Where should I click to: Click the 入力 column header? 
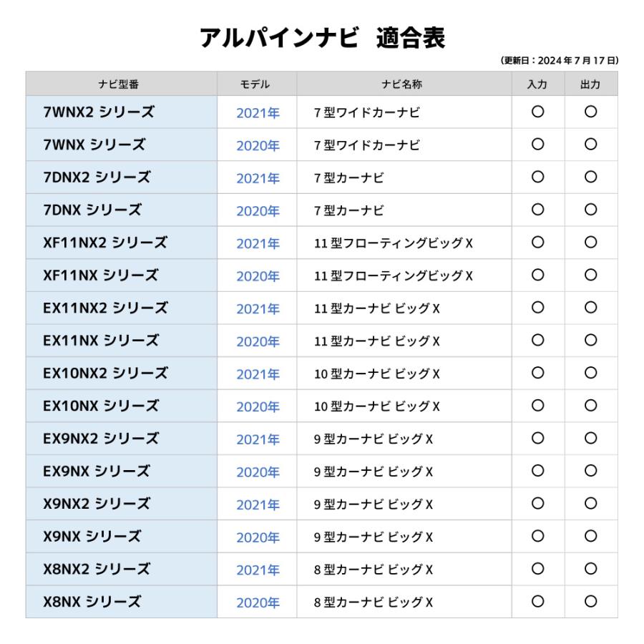[538, 84]
